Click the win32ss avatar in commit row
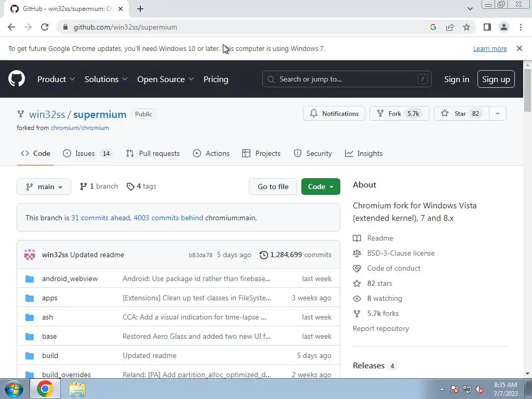 30,255
